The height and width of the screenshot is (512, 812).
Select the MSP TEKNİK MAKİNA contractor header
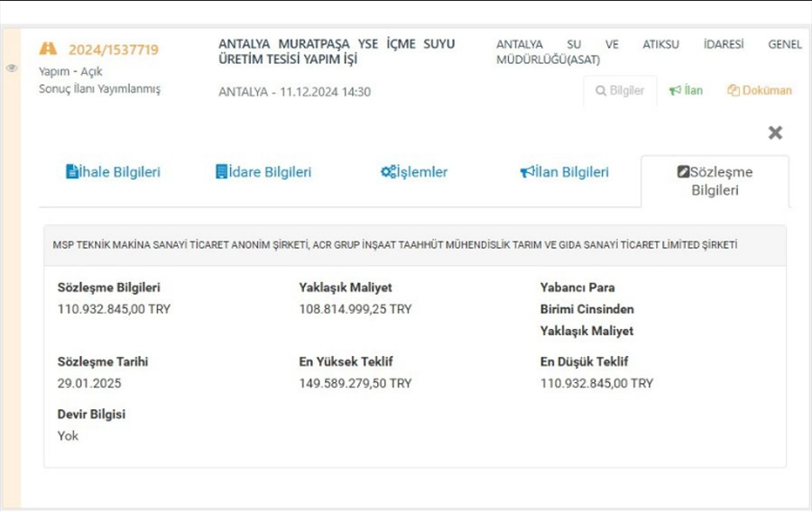(394, 245)
